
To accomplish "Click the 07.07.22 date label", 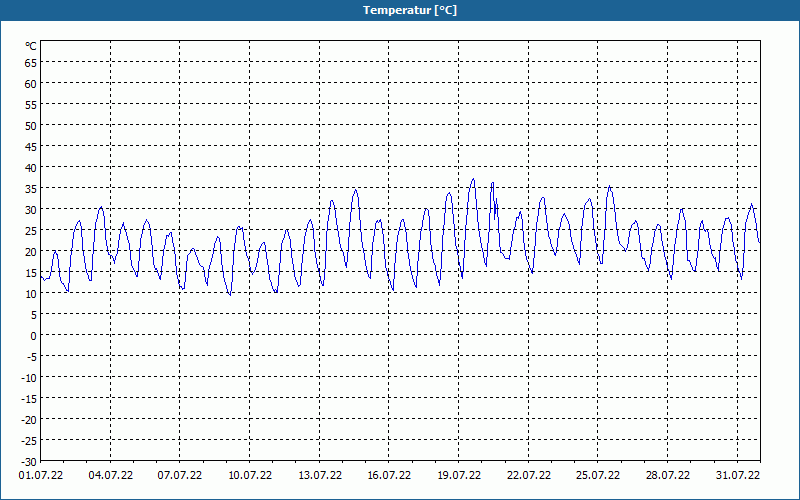I will (180, 476).
